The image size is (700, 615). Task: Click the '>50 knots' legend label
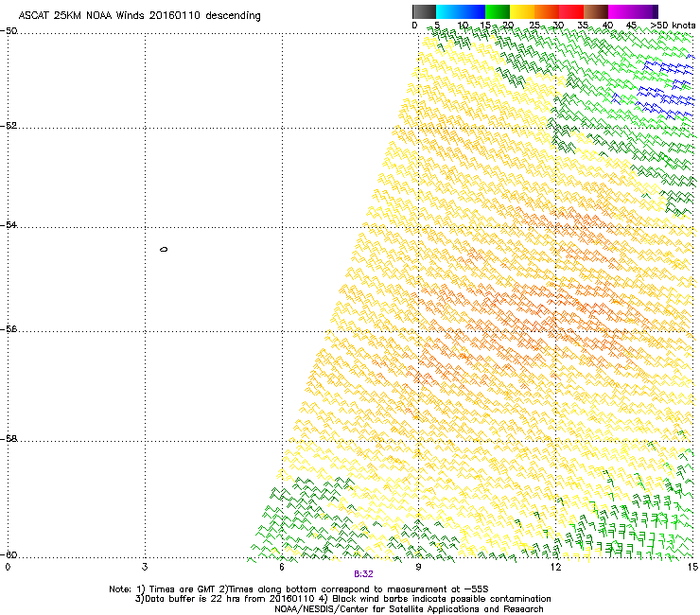pyautogui.click(x=673, y=26)
